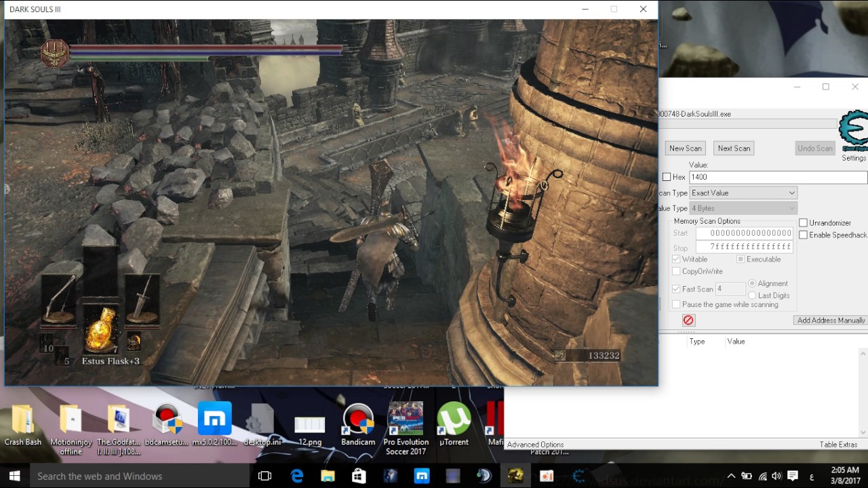Click the Type column header
Viewport: 868px width, 488px height.
tap(697, 342)
